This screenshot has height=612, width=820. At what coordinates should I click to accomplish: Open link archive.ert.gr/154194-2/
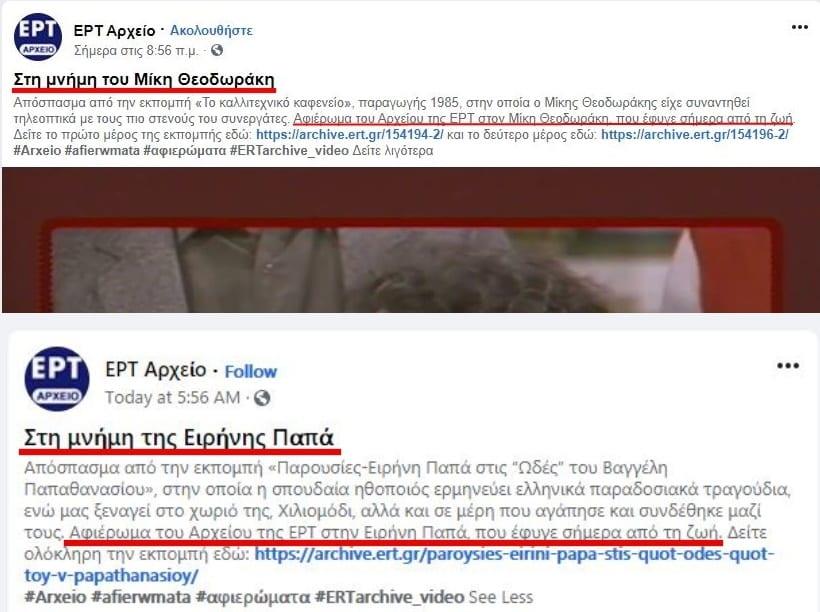click(349, 135)
